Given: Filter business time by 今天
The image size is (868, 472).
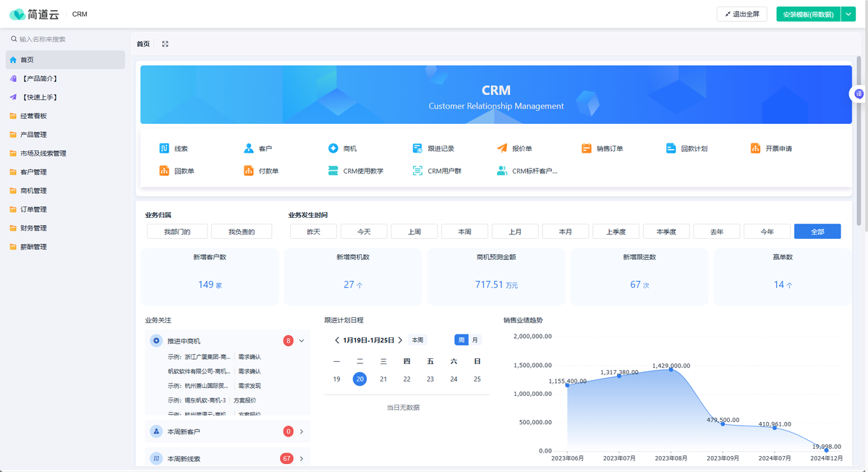Looking at the screenshot, I should click(364, 232).
